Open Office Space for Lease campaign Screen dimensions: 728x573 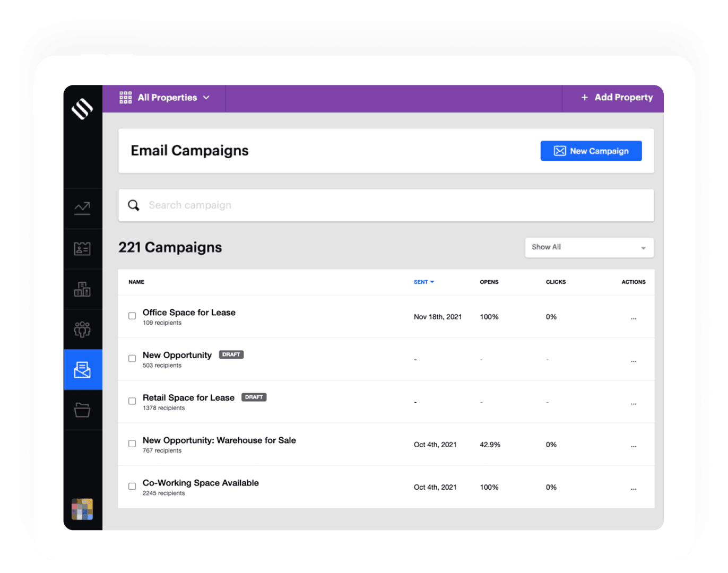click(189, 312)
